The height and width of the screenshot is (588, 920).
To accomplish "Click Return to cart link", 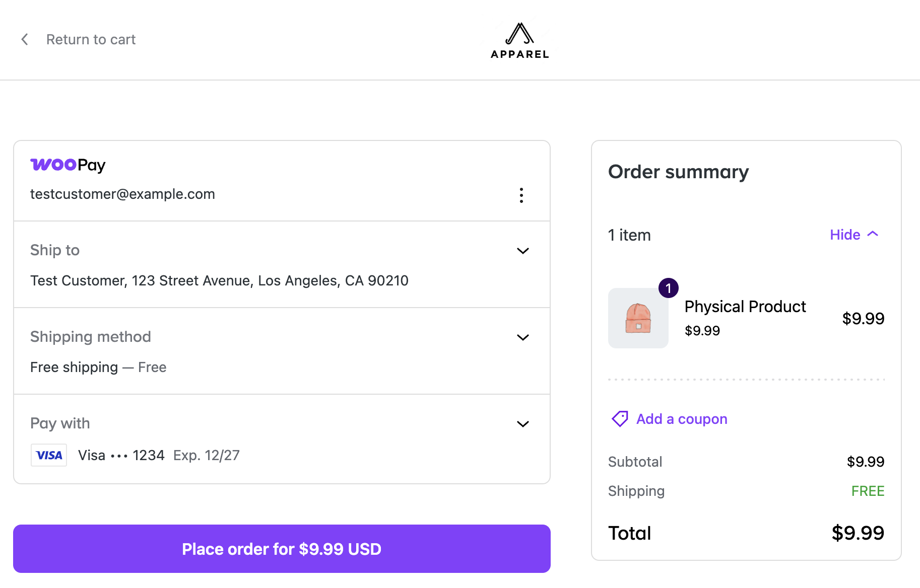I will point(91,39).
